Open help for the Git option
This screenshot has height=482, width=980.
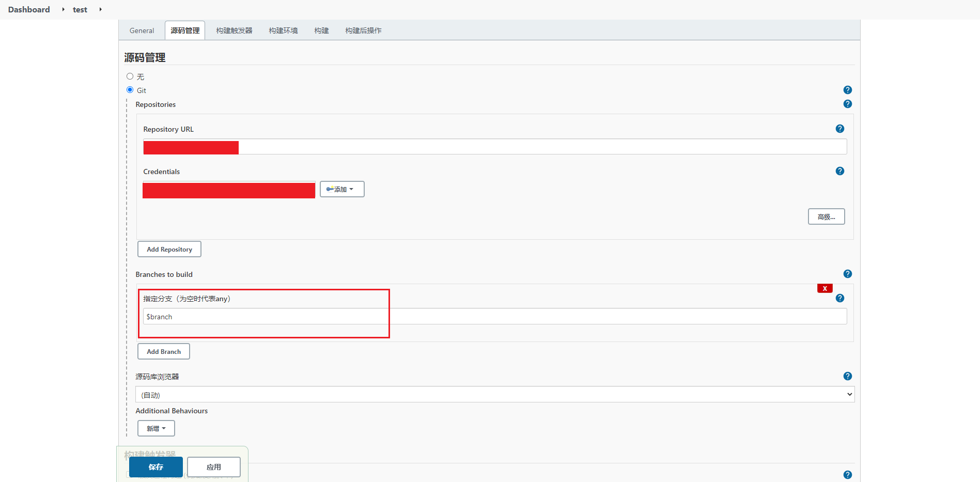pos(847,90)
